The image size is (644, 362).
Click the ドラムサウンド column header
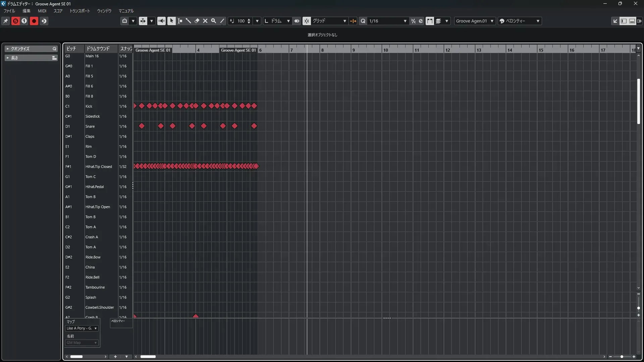(x=98, y=49)
